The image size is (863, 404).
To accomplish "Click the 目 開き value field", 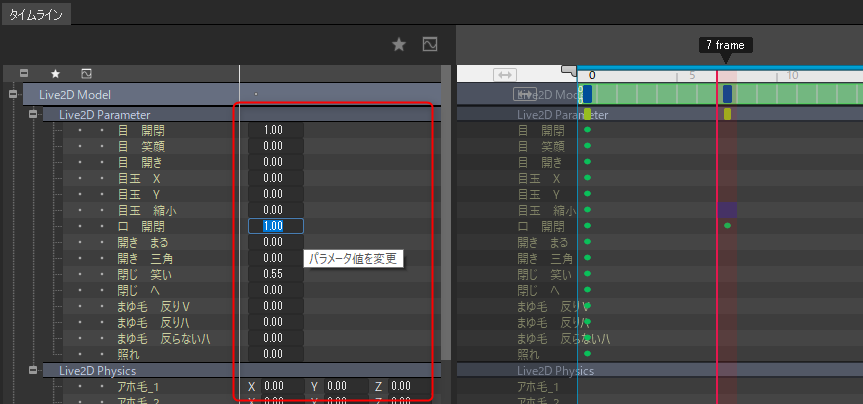I will point(276,162).
